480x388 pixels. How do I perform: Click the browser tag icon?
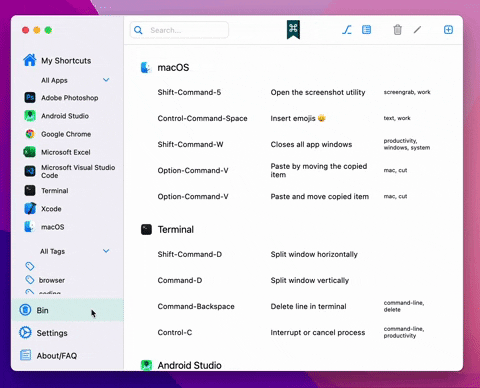(x=30, y=280)
